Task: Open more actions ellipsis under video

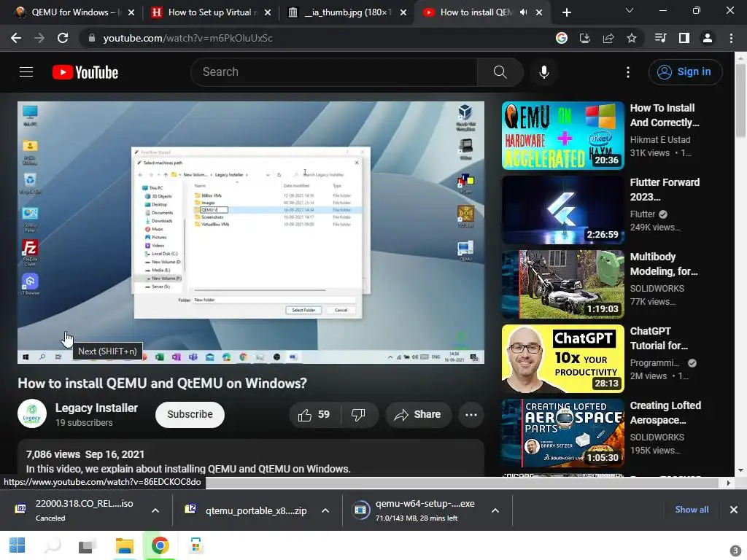Action: 471,415
